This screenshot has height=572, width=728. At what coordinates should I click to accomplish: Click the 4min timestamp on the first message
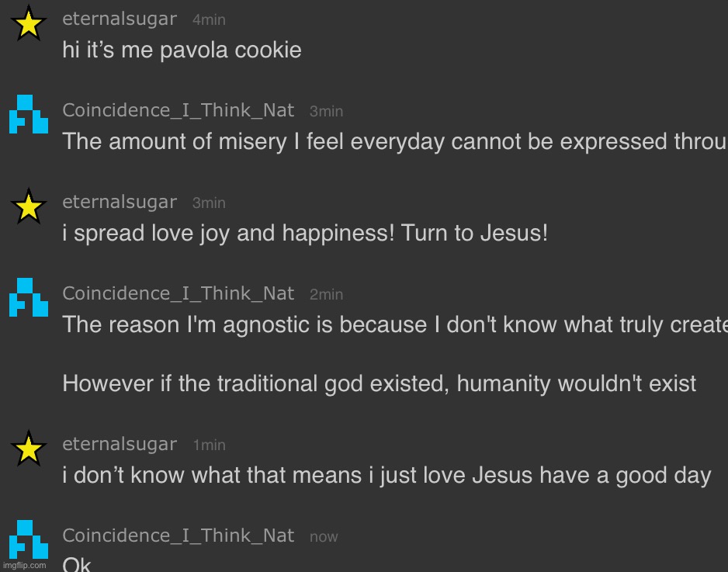[x=209, y=20]
